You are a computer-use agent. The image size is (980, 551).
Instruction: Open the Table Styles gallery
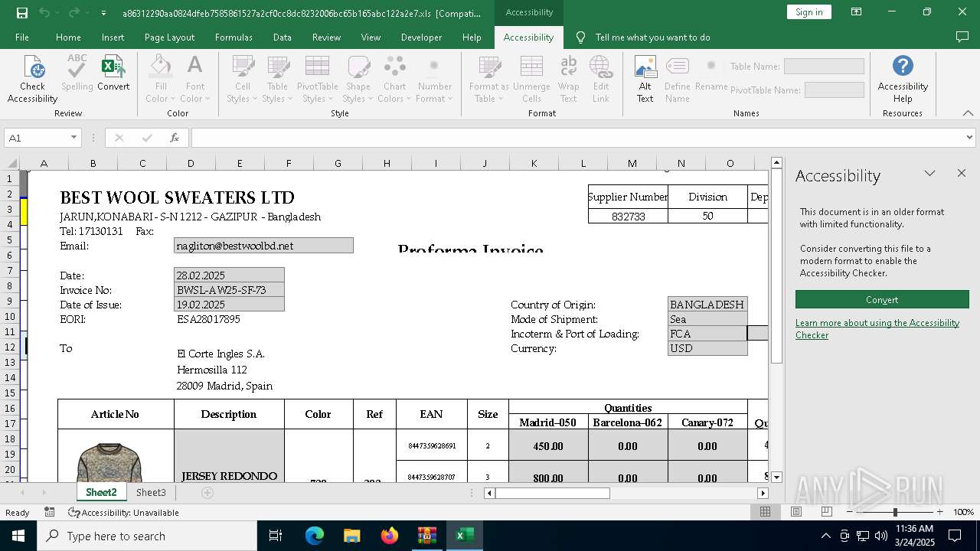[277, 79]
